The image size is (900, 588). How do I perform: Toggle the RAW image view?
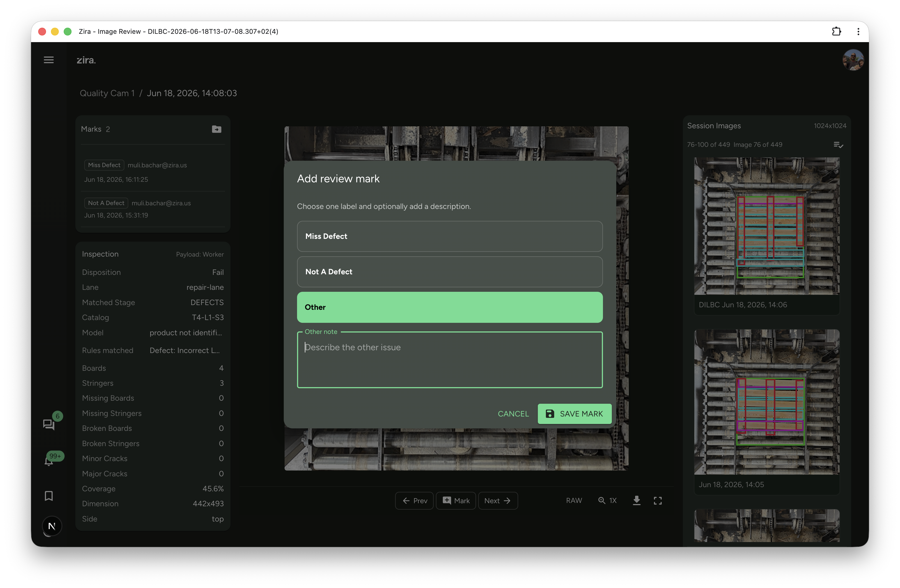pos(574,501)
